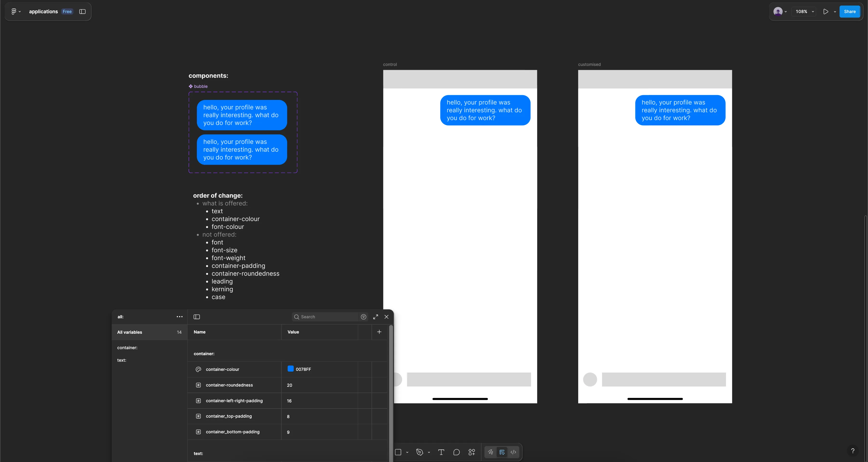
Task: Select the Rectangle shape tool
Action: tap(398, 452)
